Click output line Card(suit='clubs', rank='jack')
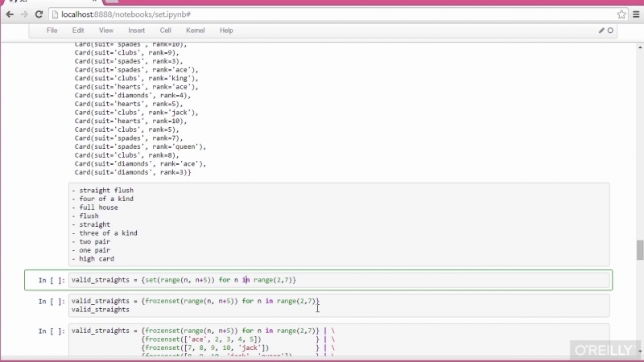 coord(136,113)
